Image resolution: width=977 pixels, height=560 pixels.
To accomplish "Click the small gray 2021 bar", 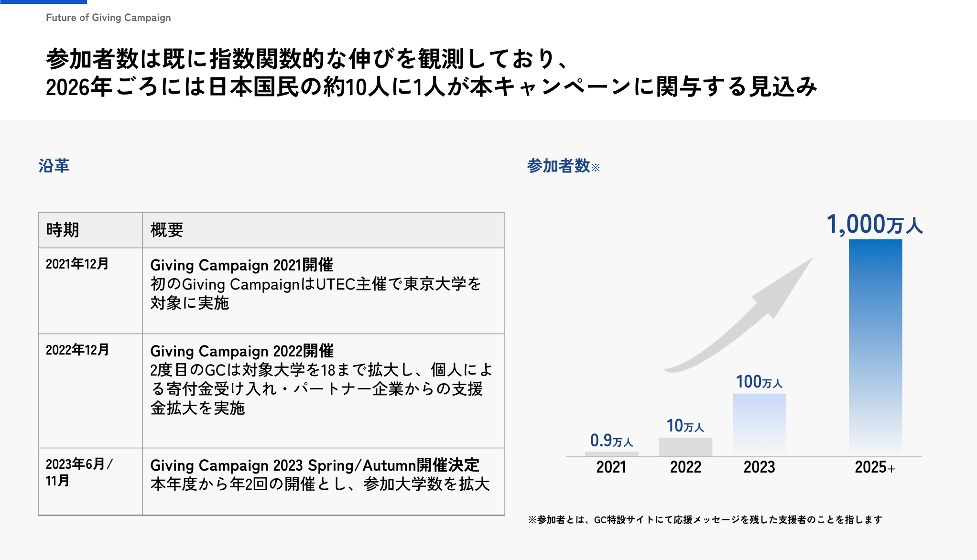I will (x=611, y=454).
